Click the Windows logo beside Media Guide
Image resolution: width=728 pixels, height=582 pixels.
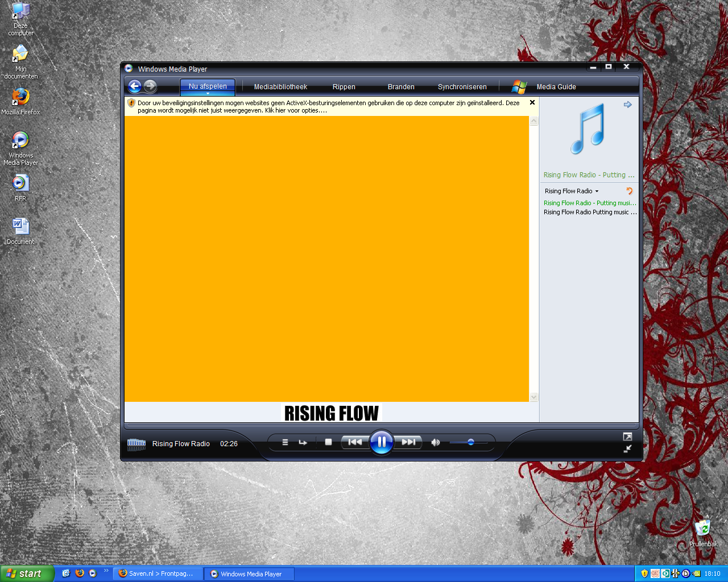click(x=519, y=87)
